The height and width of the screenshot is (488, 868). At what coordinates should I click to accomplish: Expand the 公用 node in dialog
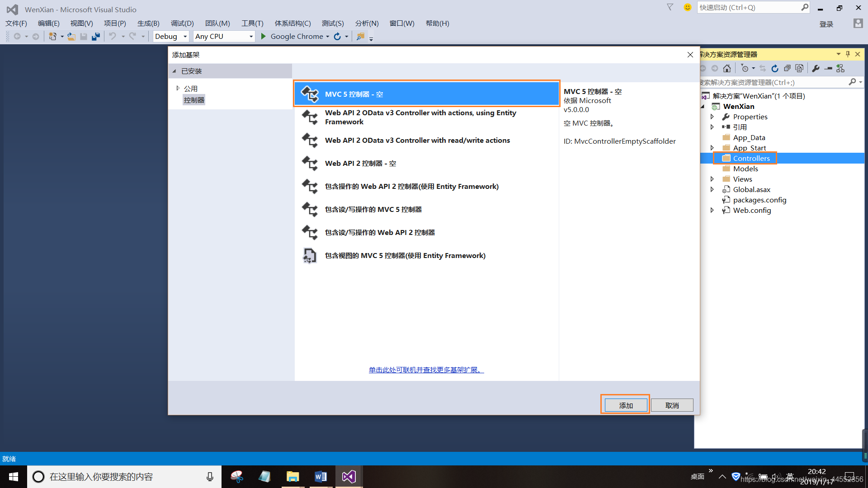(x=178, y=88)
